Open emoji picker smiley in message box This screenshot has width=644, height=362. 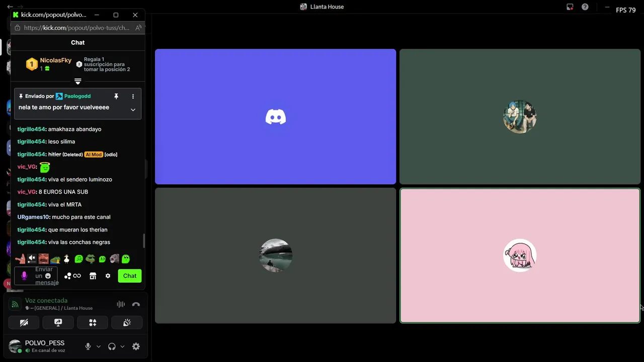pos(48,276)
